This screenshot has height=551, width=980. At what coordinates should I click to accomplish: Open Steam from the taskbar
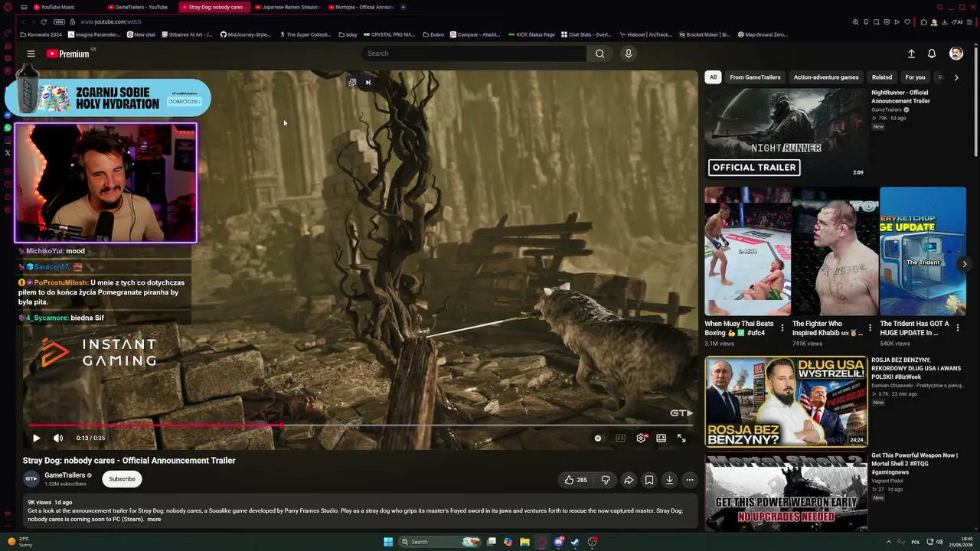click(575, 542)
